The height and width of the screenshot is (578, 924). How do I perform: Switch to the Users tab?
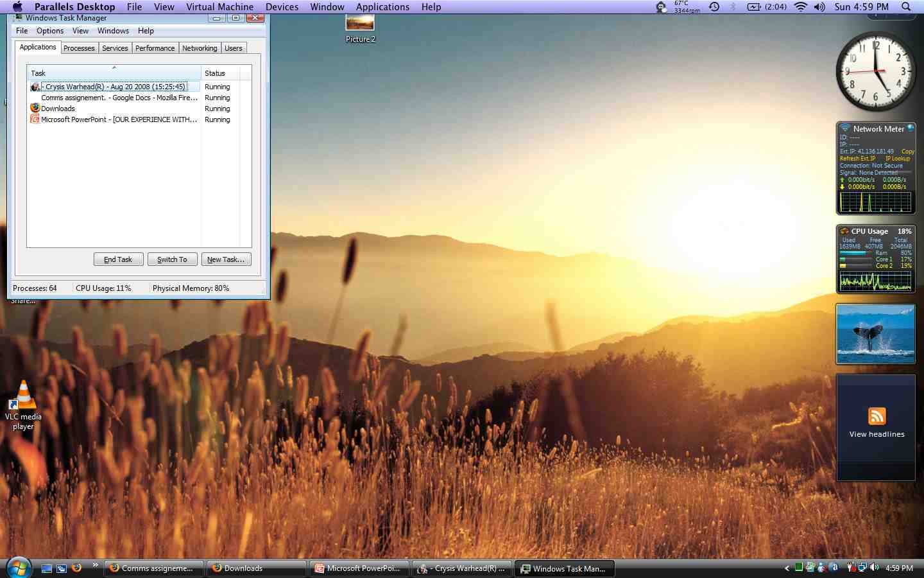(234, 48)
